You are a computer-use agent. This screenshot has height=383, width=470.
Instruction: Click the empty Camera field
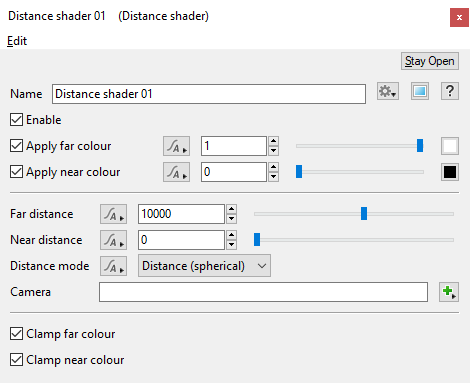click(x=263, y=292)
